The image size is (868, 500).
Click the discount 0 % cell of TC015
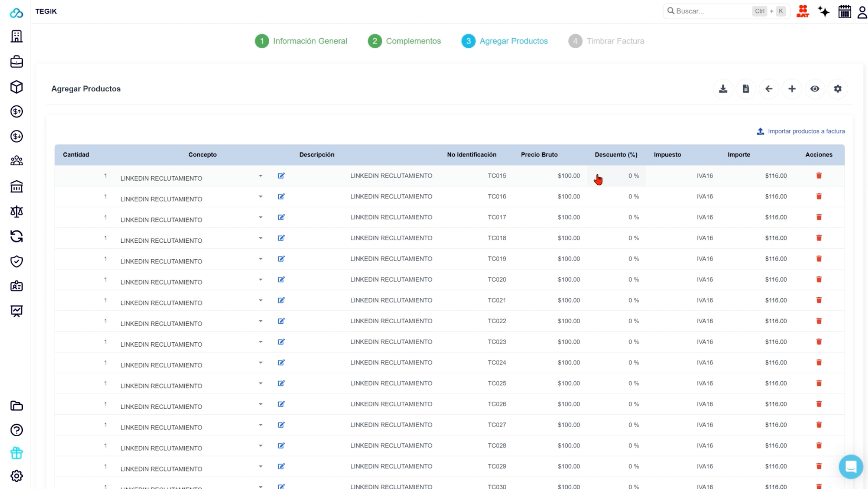pos(616,176)
